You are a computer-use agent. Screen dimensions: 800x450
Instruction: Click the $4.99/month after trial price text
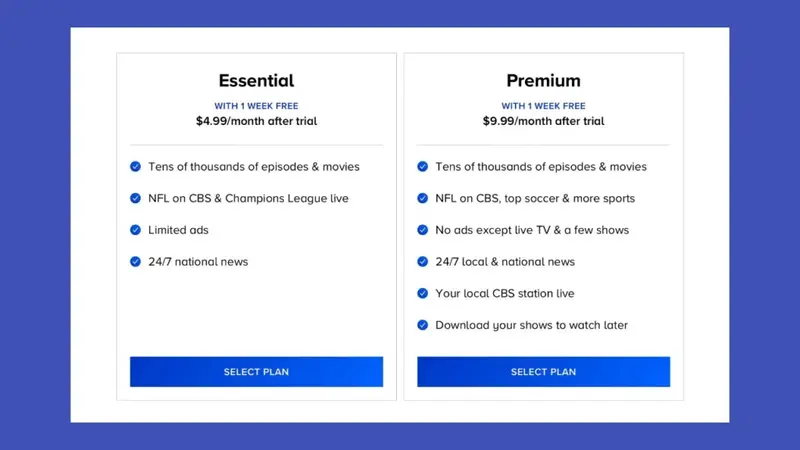coord(256,121)
